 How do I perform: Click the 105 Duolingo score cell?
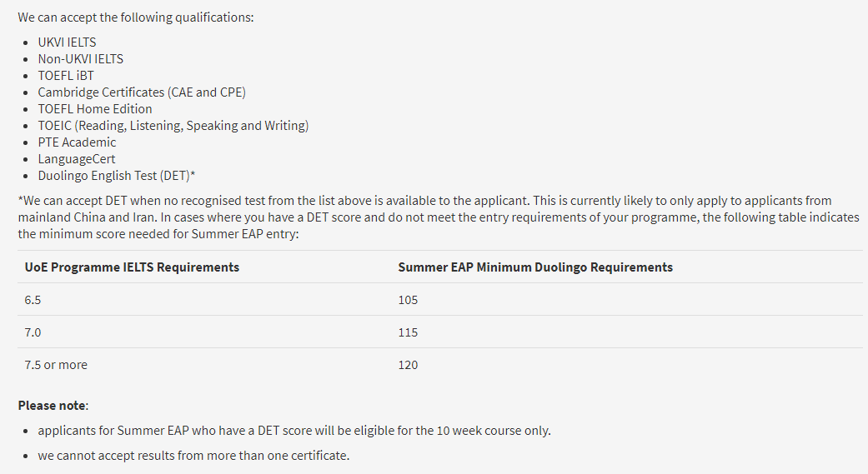click(x=408, y=300)
